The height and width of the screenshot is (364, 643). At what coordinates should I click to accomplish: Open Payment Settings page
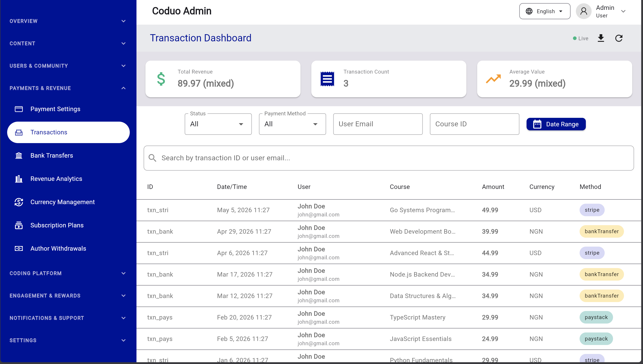[68, 109]
